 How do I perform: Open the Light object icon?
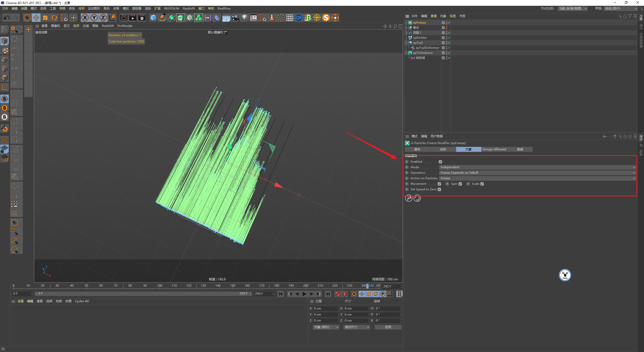coord(244,18)
